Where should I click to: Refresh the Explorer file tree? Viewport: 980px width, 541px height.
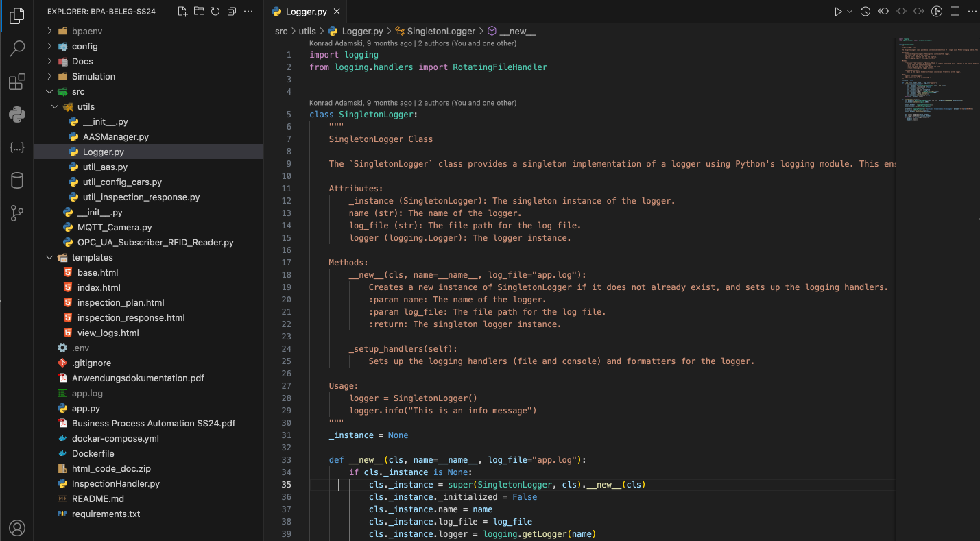[215, 12]
